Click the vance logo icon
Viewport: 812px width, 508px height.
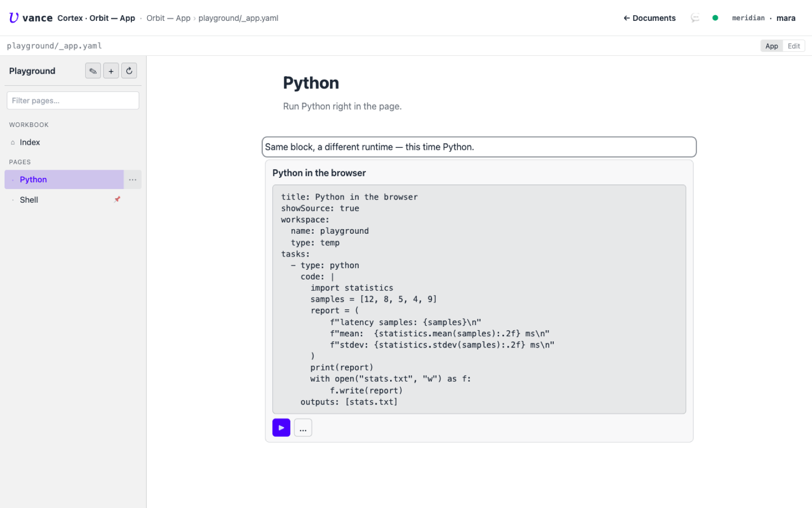click(14, 18)
